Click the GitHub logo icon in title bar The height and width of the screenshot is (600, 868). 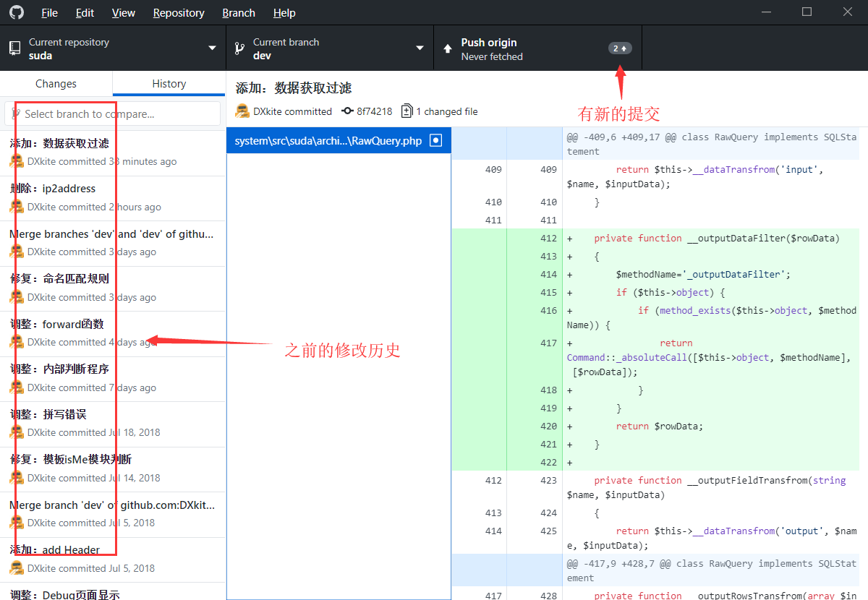tap(16, 12)
